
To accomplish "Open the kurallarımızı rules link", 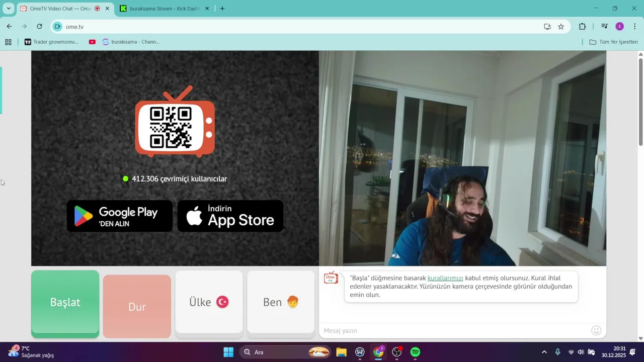I will pos(445,278).
